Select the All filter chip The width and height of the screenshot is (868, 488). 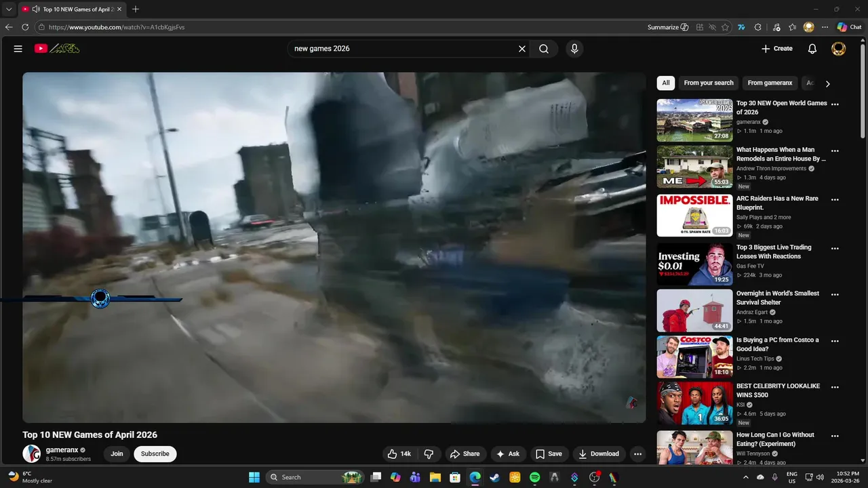666,83
